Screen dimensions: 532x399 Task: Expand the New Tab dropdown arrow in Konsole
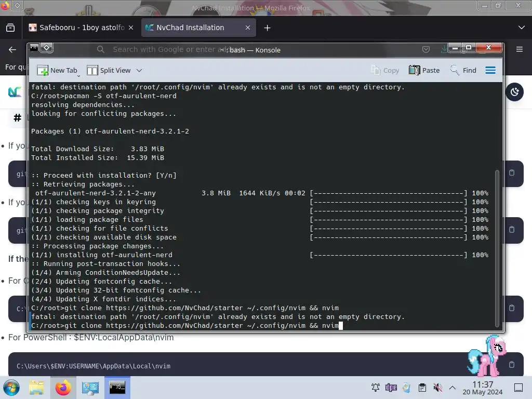pos(79,75)
